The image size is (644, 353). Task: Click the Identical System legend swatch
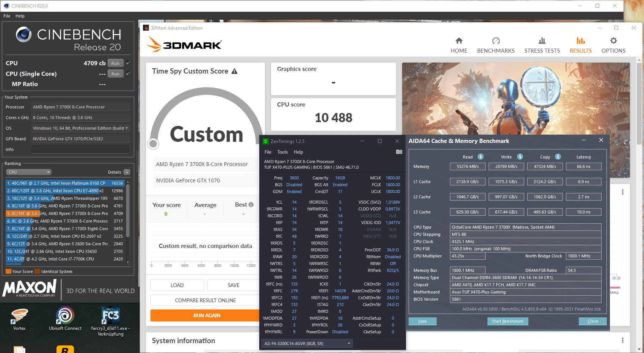click(x=37, y=271)
